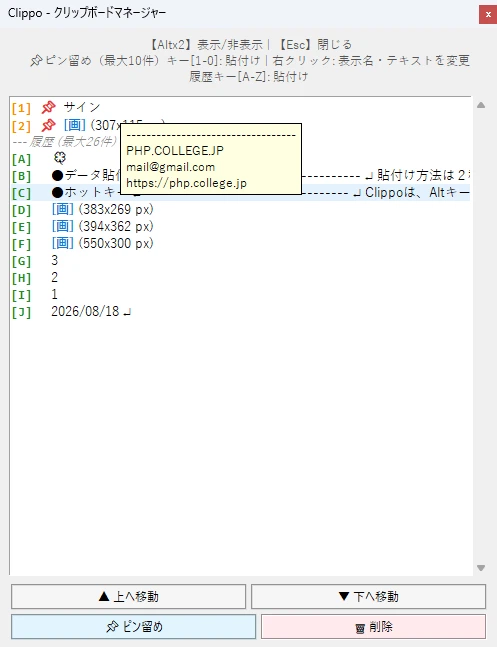
Task: Select history entry H containing 2
Action: click(x=240, y=277)
